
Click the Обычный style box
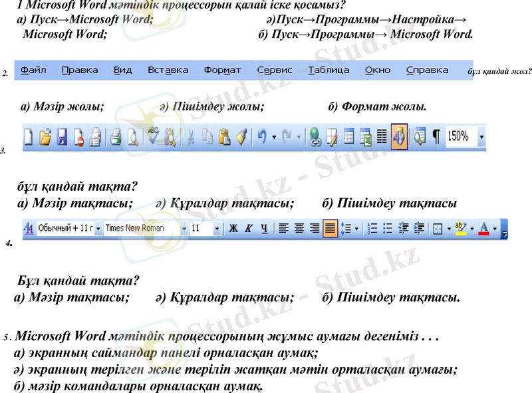coord(64,229)
